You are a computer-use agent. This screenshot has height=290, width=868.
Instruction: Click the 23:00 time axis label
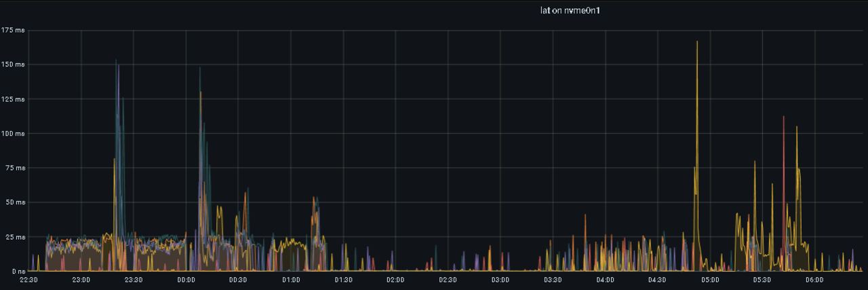(x=81, y=280)
